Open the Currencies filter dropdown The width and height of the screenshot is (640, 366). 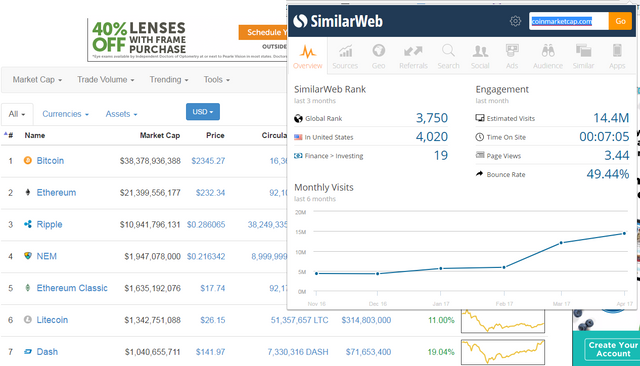coord(65,114)
